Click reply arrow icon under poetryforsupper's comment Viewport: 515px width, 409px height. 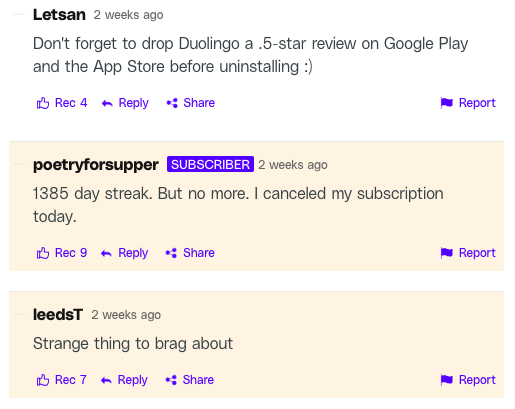pyautogui.click(x=106, y=253)
